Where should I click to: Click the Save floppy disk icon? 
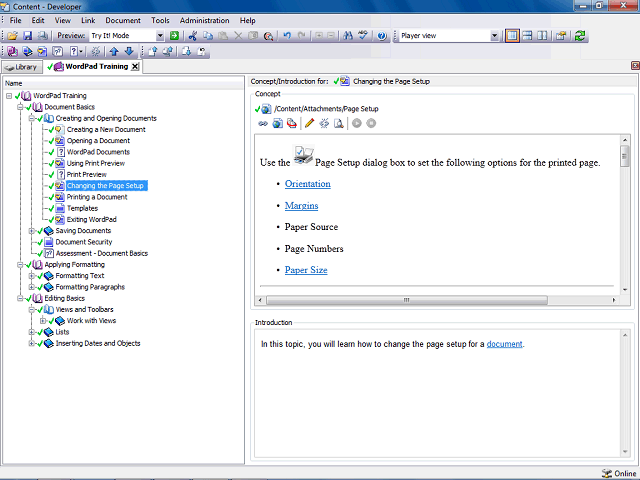point(27,36)
